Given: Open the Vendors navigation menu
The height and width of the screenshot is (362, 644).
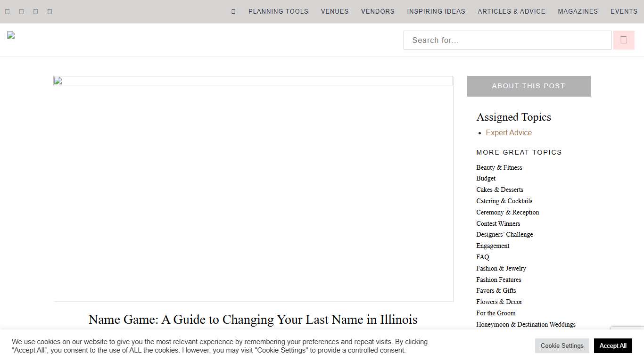Looking at the screenshot, I should (377, 11).
